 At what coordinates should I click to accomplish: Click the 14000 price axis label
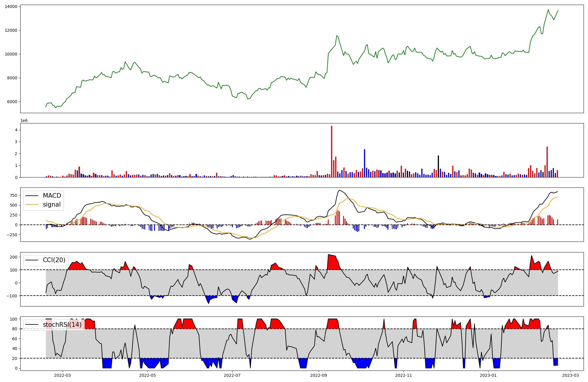tap(11, 6)
